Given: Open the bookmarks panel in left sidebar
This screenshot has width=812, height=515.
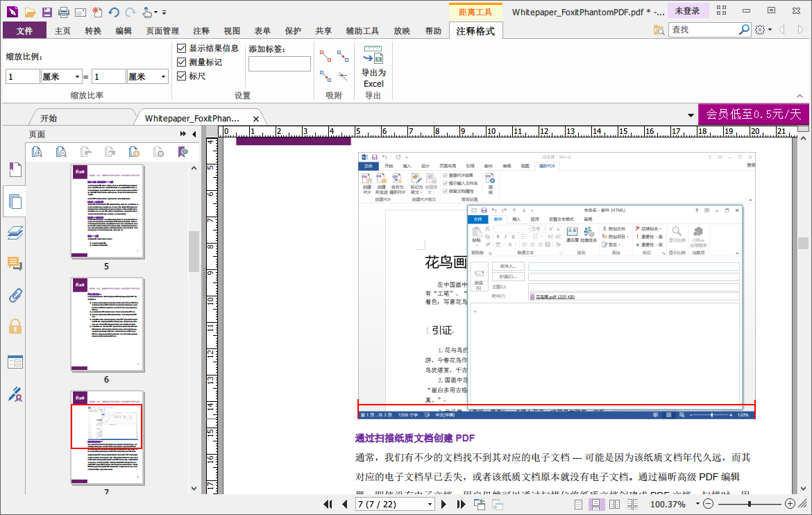Looking at the screenshot, I should click(x=15, y=169).
